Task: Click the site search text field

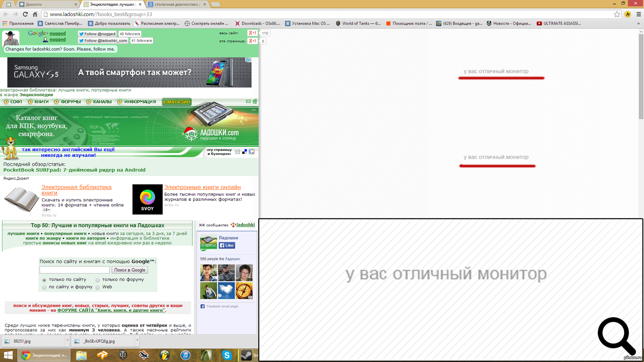Action: click(x=74, y=270)
